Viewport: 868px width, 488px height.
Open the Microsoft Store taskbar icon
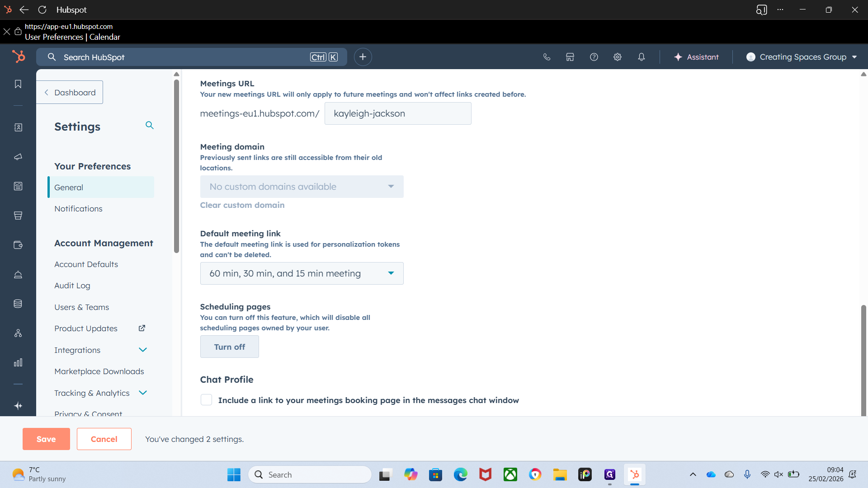tap(435, 474)
